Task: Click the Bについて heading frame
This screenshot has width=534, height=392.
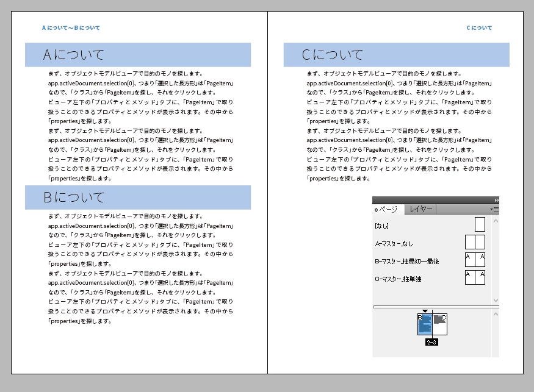Action: [138, 198]
